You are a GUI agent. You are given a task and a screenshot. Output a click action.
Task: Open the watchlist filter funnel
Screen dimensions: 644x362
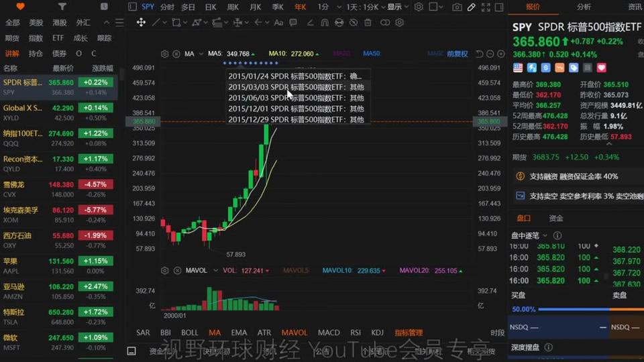62,7
